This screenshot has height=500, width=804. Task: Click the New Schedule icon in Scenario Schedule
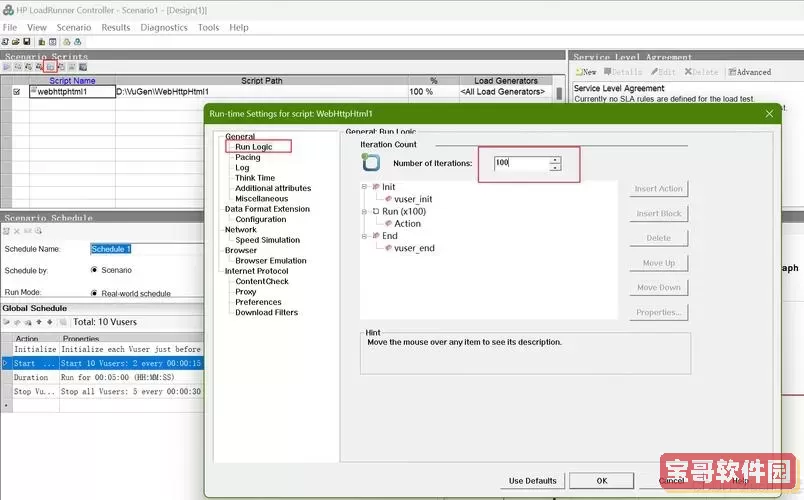coord(6,231)
